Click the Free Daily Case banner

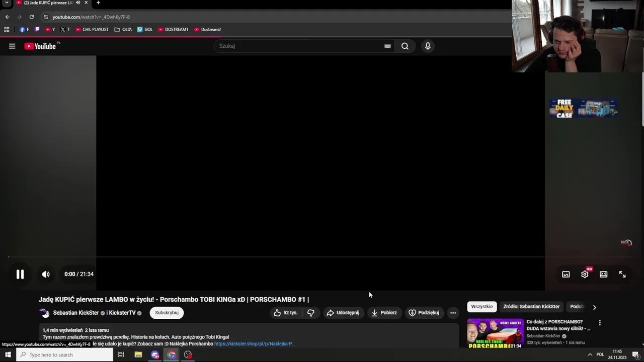(584, 108)
